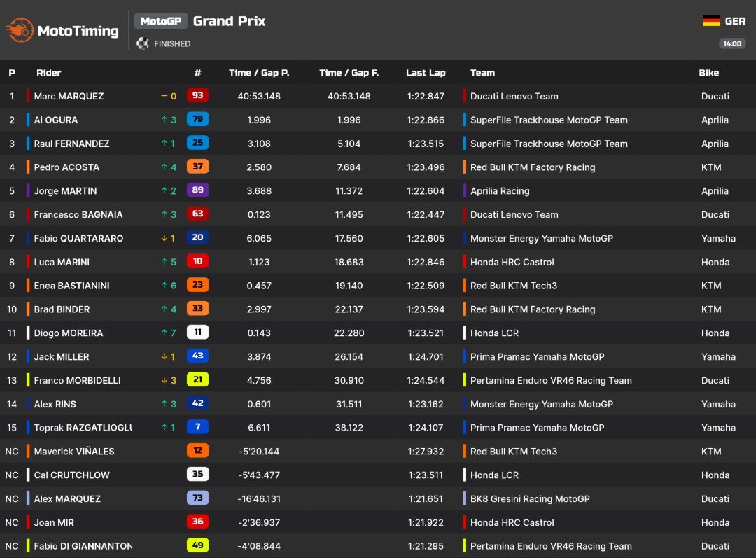Click the German flag icon
The height and width of the screenshot is (558, 756).
pyautogui.click(x=711, y=21)
